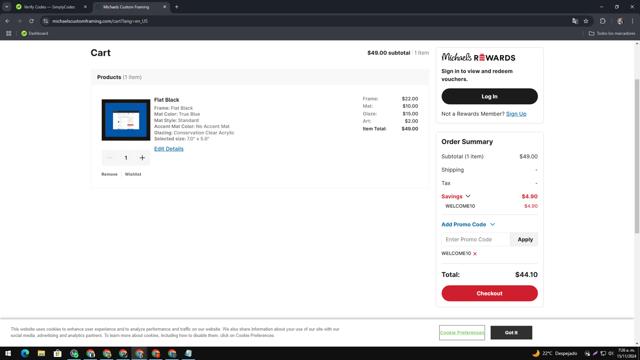Bookmark this page with the star icon

[x=586, y=21]
